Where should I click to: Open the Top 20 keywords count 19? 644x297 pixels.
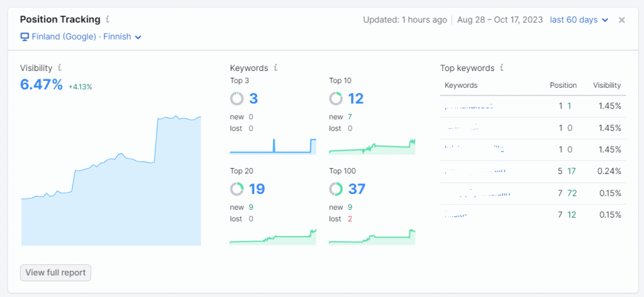coord(257,189)
